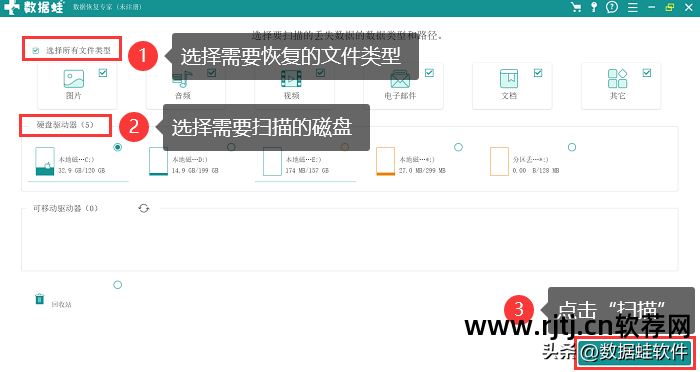700x372 pixels.
Task: Click the 文档 document type icon
Action: point(509,79)
